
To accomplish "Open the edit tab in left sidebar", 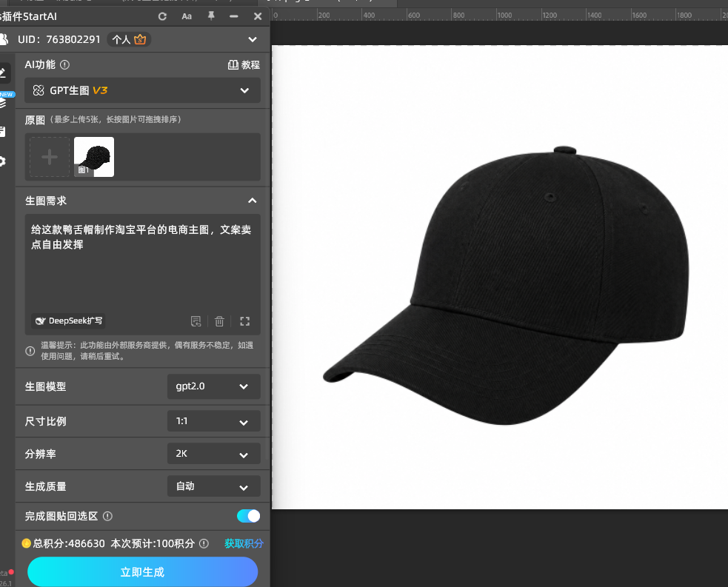I will click(4, 73).
